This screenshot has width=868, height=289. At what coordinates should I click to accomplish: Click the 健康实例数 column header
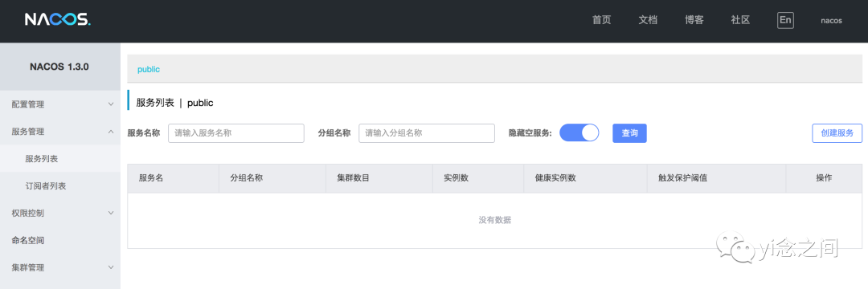click(586, 178)
